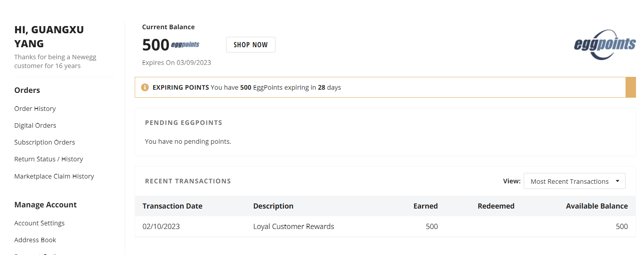Click the EggPoints logo at top right
Viewport: 644px width, 255px height.
coord(605,44)
